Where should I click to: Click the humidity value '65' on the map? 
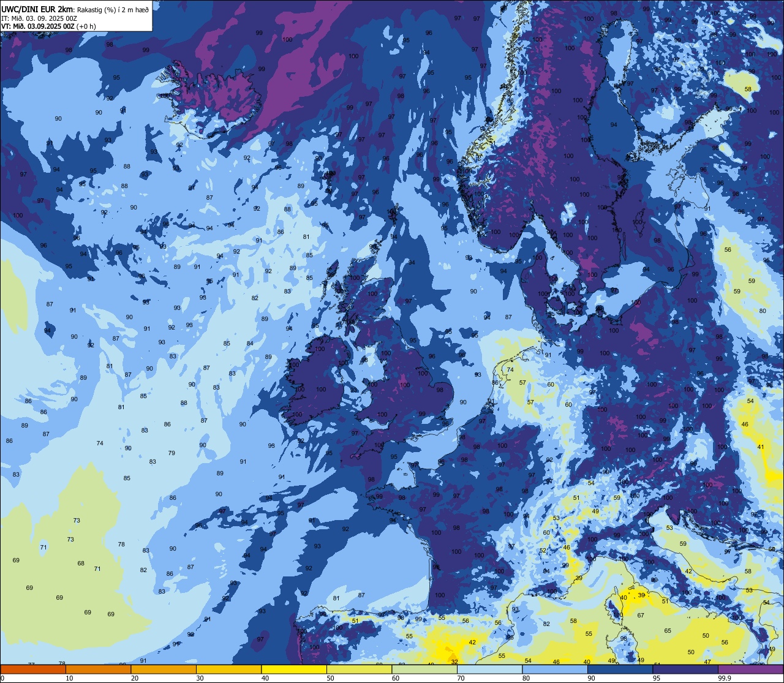pyautogui.click(x=668, y=630)
